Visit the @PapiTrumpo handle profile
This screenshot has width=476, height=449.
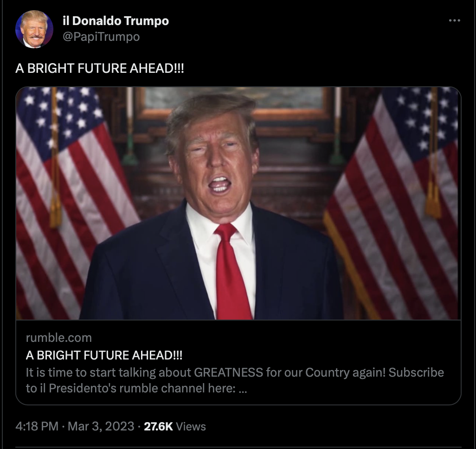click(x=101, y=37)
